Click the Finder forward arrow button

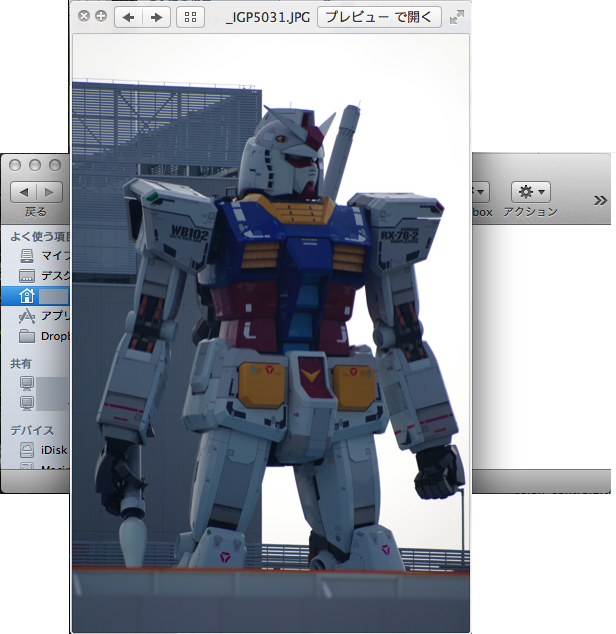pos(50,191)
